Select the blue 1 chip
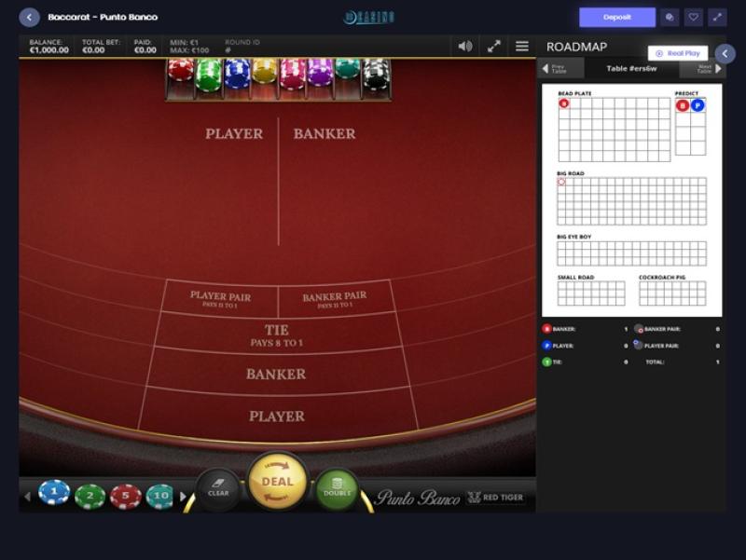 pos(54,492)
